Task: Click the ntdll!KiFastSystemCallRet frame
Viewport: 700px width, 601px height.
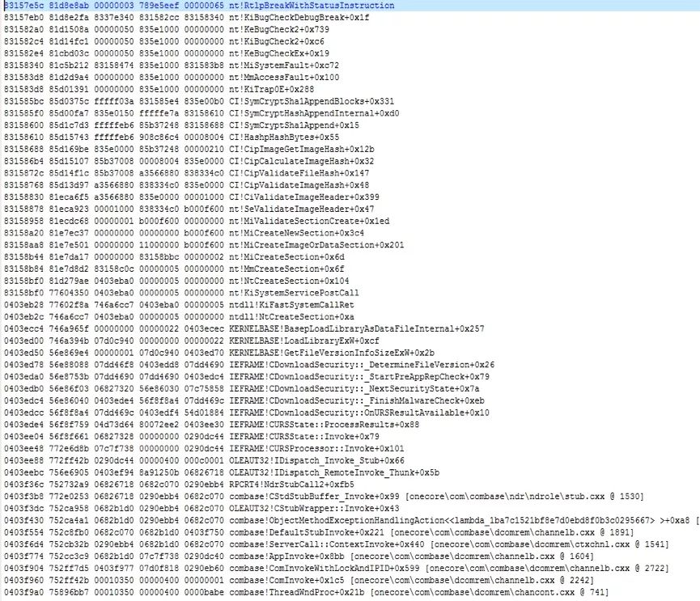Action: coord(179,305)
